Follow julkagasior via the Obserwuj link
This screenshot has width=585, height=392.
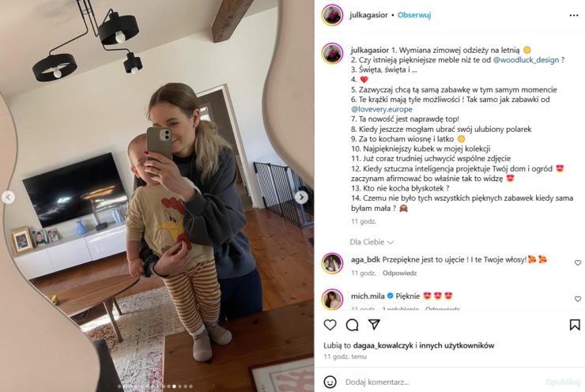click(x=414, y=15)
